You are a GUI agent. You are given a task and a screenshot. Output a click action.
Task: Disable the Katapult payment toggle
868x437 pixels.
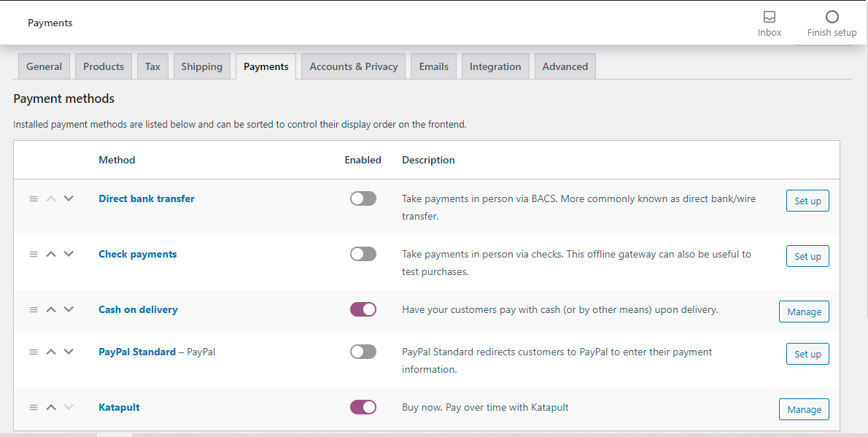point(363,407)
